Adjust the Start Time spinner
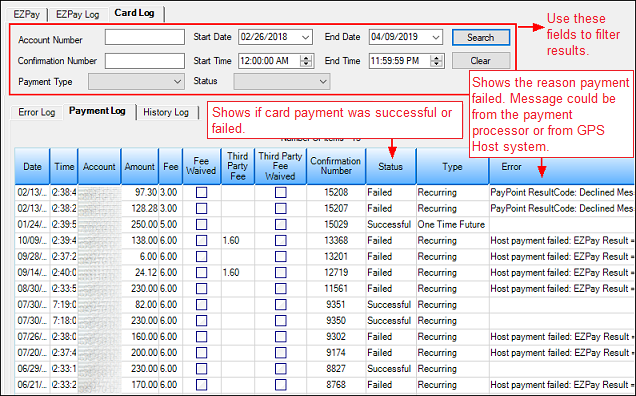Screen dimensions: 636x396 (x=306, y=61)
